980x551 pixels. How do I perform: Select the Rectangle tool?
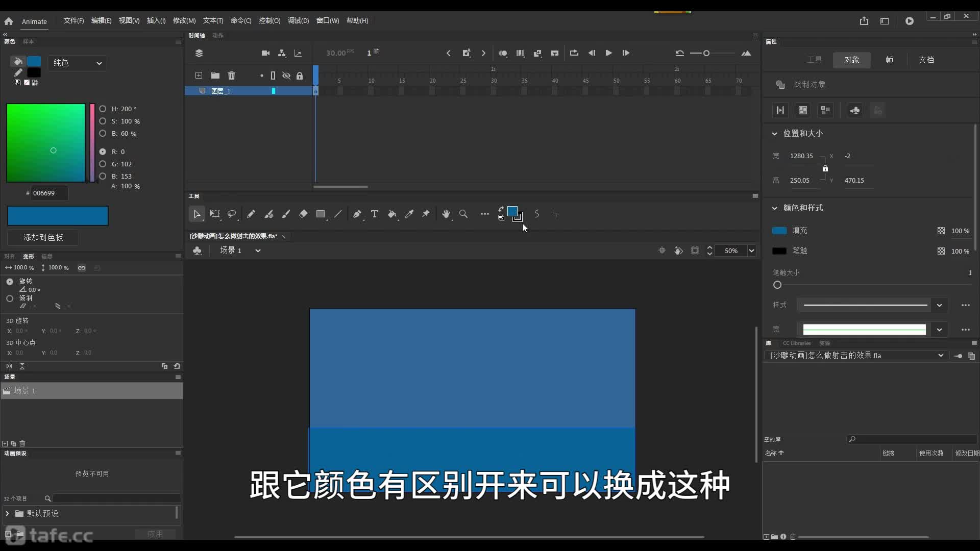tap(321, 214)
